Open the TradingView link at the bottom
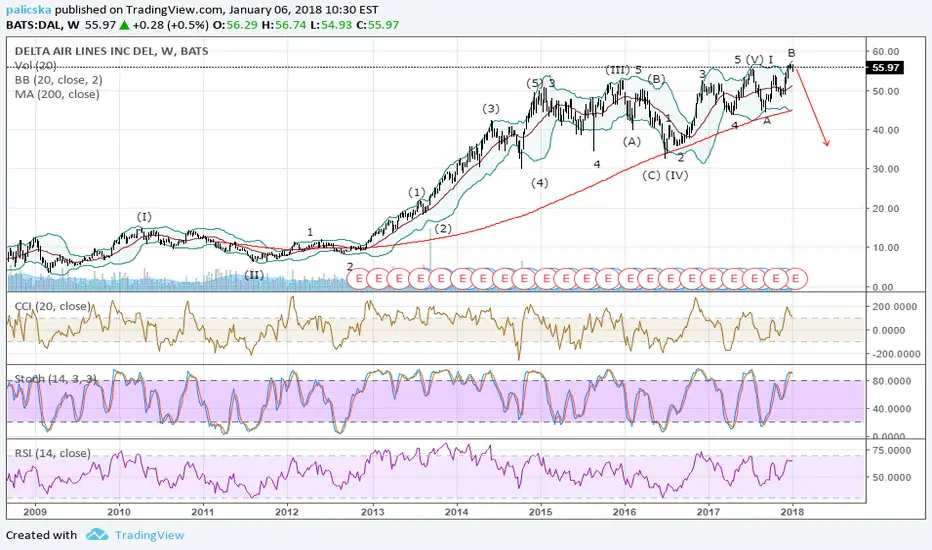932x550 pixels. 149,535
